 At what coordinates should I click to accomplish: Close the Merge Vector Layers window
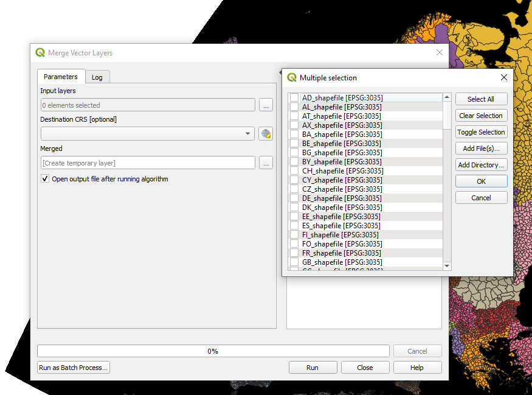[440, 53]
